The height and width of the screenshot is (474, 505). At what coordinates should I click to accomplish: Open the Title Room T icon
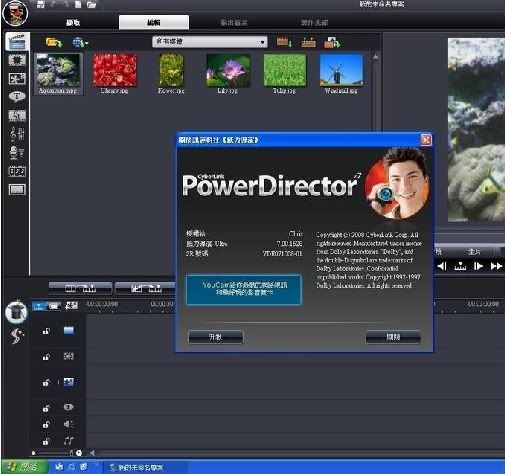click(x=17, y=97)
